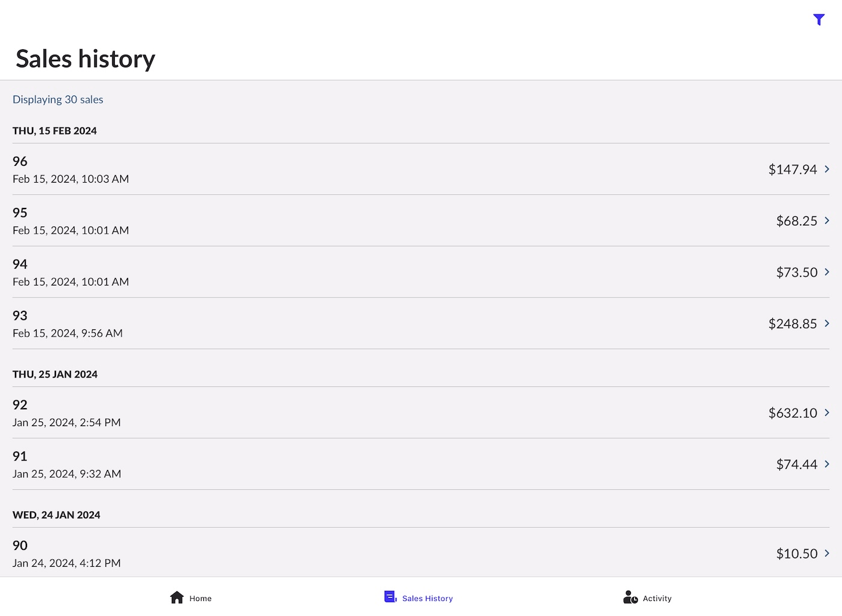Click the Sales History receipt icon
Viewport: 842px width, 616px height.
click(390, 597)
